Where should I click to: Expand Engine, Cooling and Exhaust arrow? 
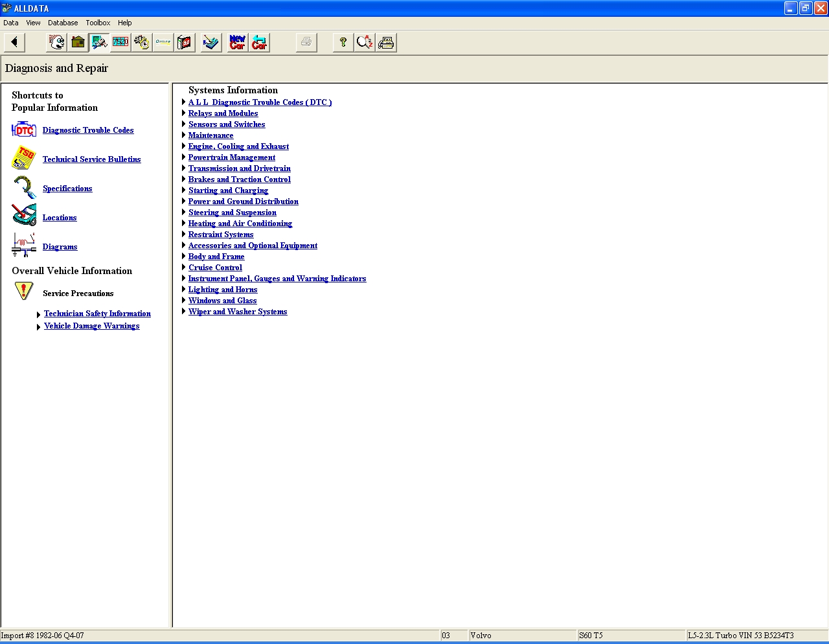[x=184, y=146]
